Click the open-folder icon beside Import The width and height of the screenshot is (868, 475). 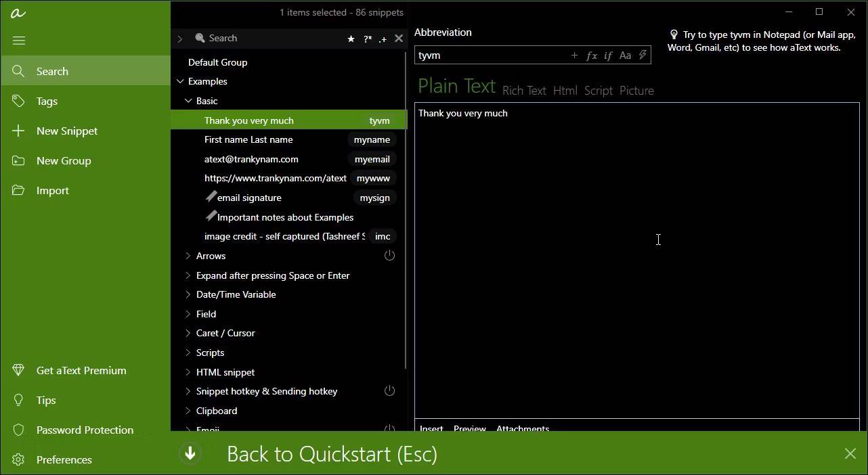[18, 190]
